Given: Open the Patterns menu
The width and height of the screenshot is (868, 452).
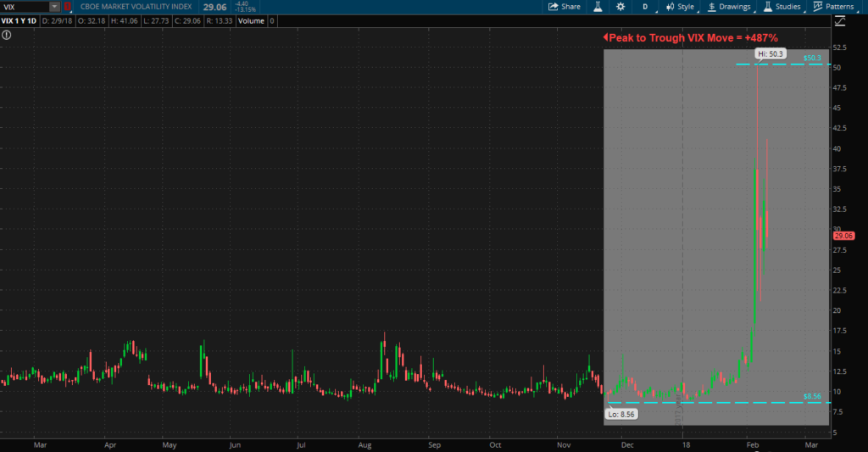Looking at the screenshot, I should point(834,7).
